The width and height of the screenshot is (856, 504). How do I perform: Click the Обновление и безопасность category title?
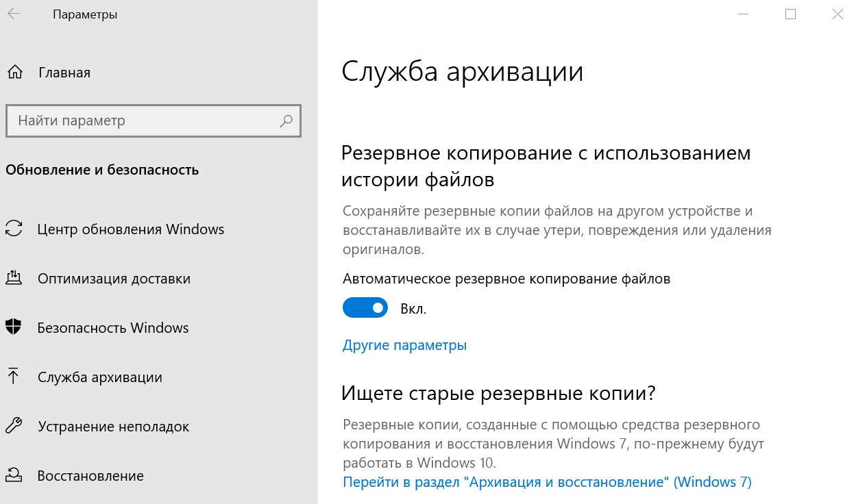point(102,170)
